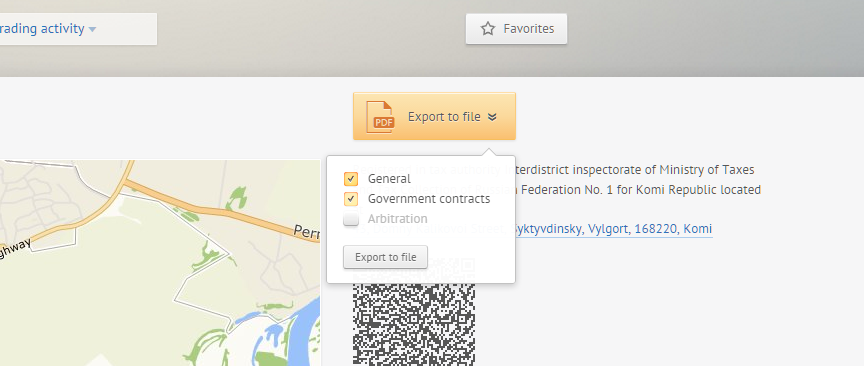Add company to Favorites

click(x=516, y=29)
